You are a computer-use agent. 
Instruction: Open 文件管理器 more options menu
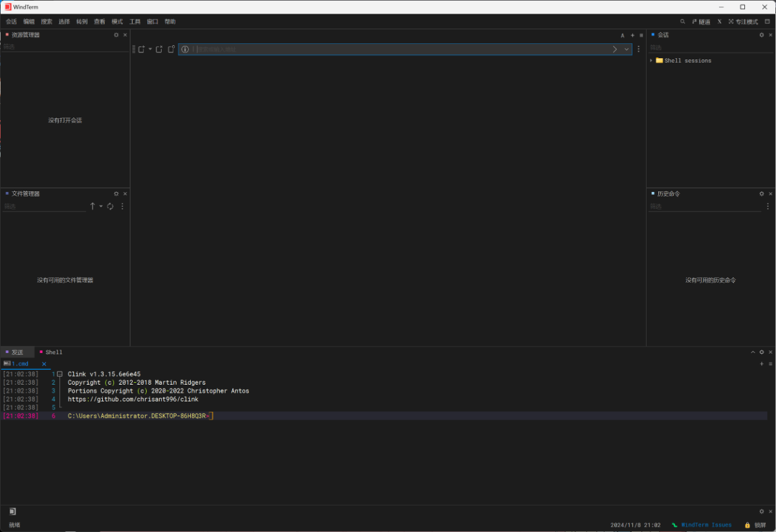[122, 206]
